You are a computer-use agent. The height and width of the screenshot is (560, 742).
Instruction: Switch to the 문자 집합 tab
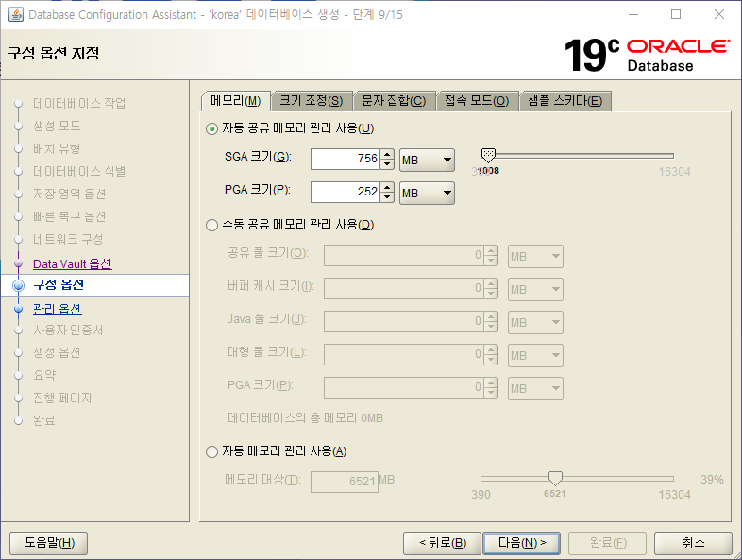(x=394, y=101)
